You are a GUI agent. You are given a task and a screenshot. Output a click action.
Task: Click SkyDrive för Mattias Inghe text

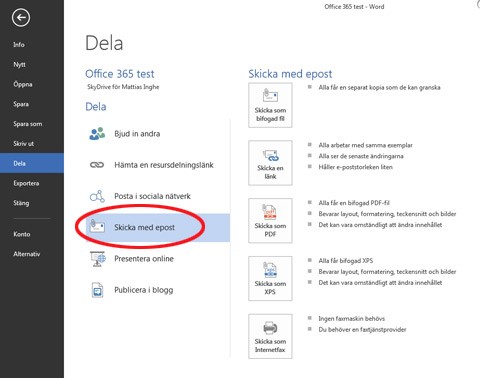[x=123, y=87]
